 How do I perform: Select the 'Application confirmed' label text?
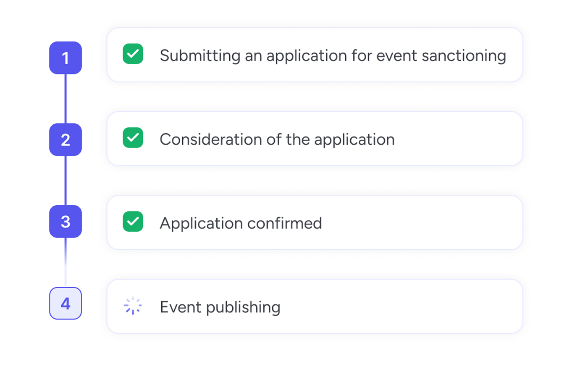pyautogui.click(x=241, y=223)
